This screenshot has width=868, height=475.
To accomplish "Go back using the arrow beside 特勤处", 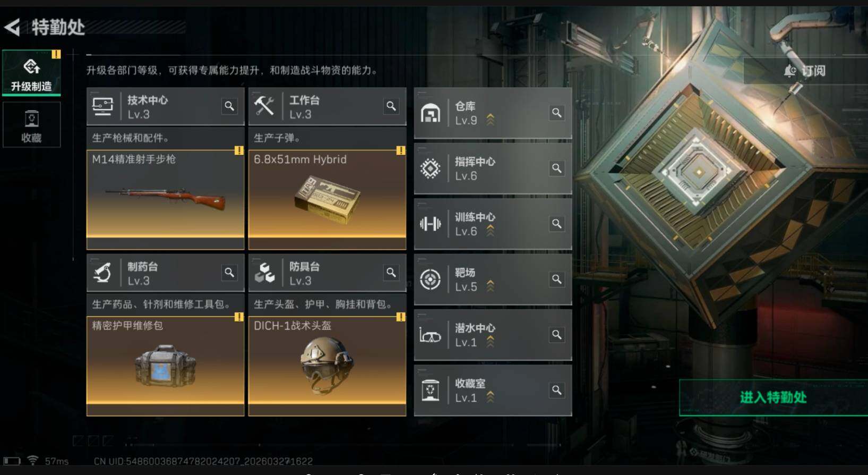I will point(12,27).
